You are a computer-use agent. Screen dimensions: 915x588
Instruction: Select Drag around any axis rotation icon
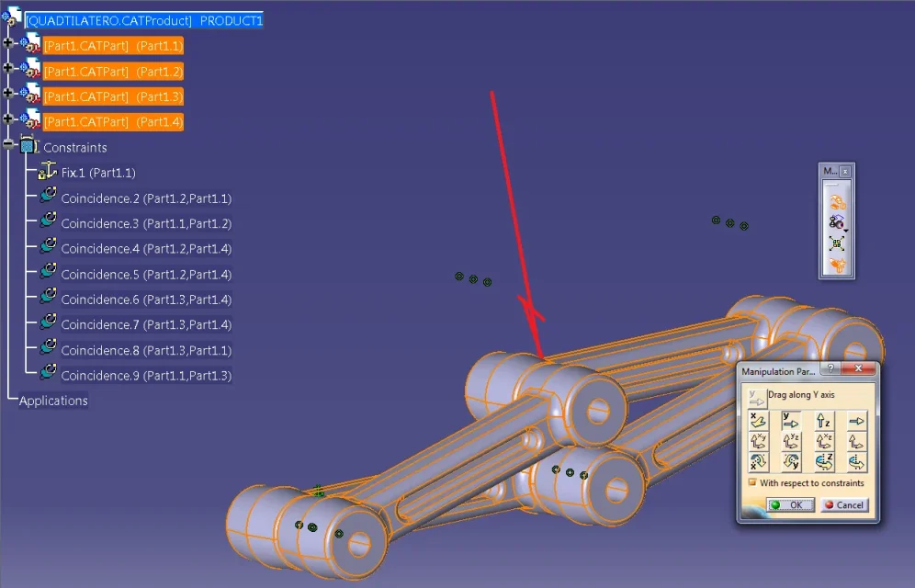point(856,462)
